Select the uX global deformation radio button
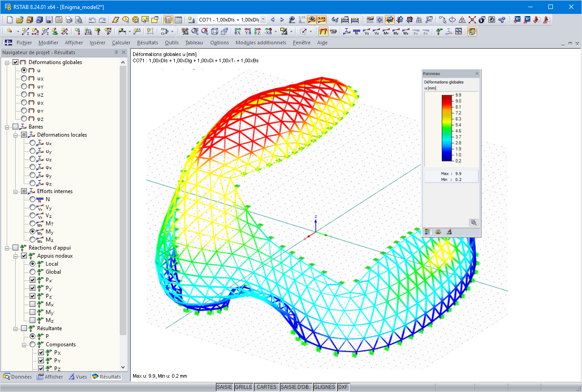This screenshot has height=392, width=582. [24, 78]
